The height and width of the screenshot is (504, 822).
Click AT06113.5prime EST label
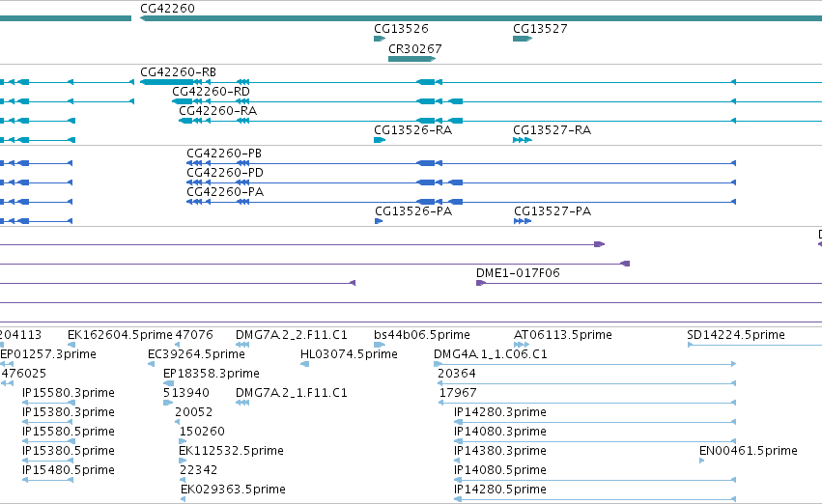563,335
